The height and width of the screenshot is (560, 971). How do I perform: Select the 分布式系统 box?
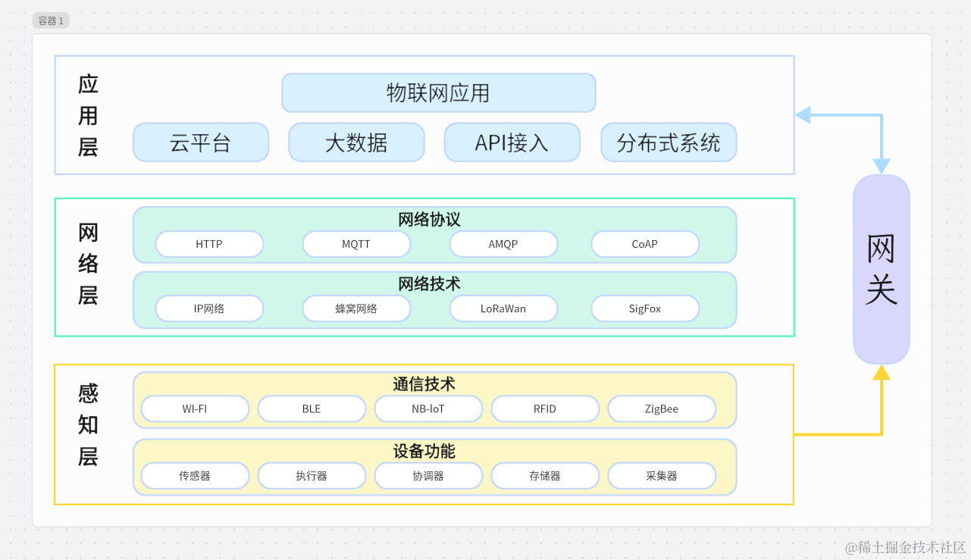pyautogui.click(x=669, y=142)
